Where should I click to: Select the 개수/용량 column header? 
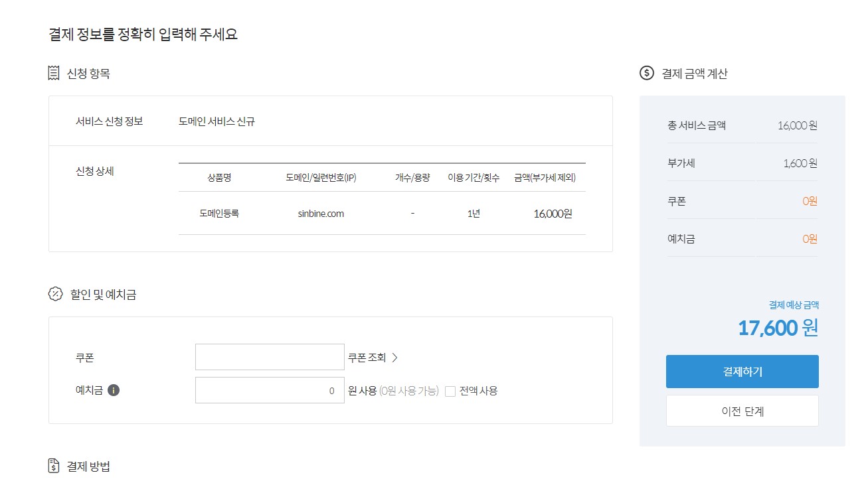pyautogui.click(x=412, y=177)
